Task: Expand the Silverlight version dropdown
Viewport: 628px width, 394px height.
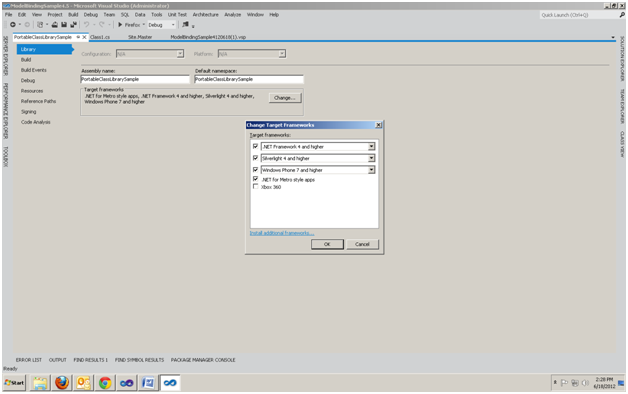Action: click(x=371, y=158)
